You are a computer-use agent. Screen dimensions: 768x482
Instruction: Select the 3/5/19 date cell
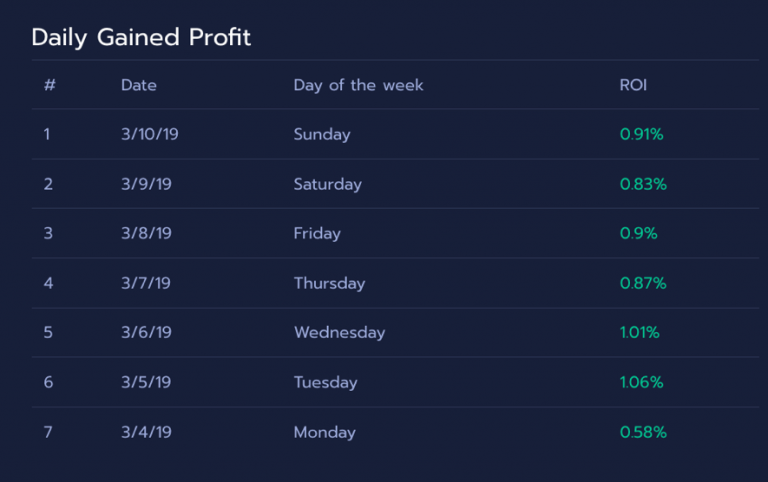click(146, 382)
